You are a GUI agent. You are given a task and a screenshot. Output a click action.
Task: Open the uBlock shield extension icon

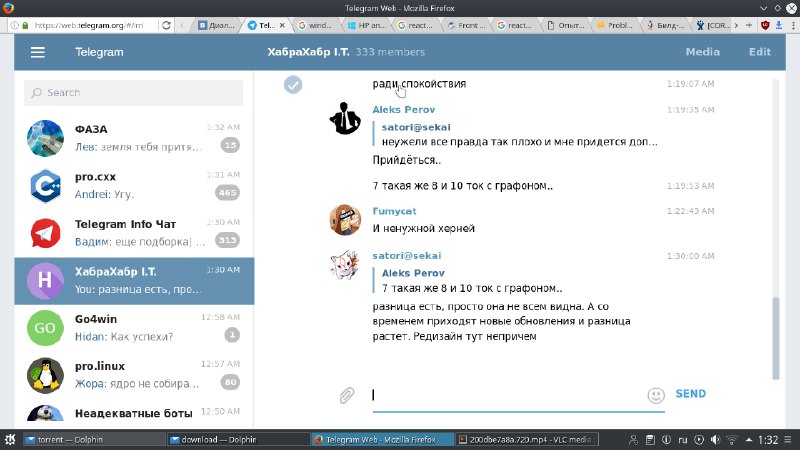point(764,25)
